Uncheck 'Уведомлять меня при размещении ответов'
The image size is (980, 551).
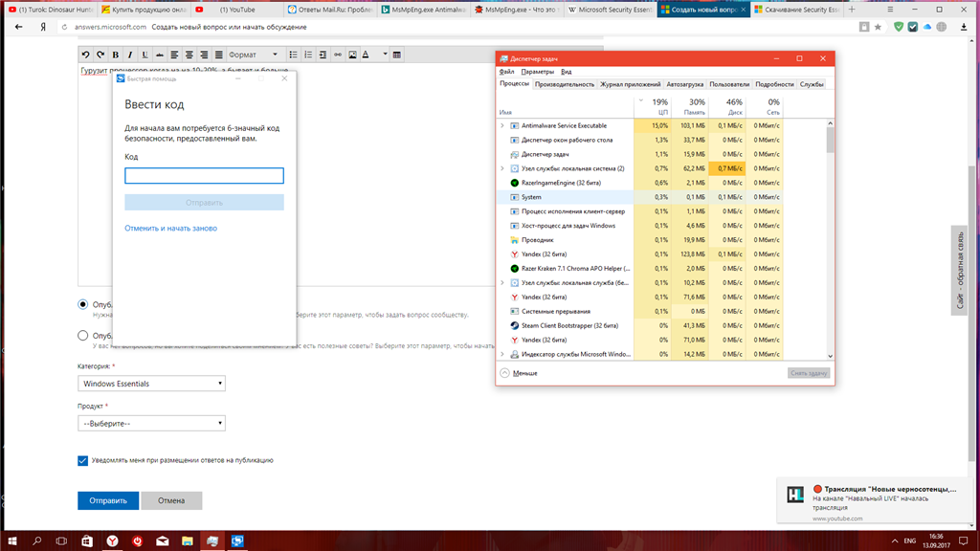(82, 460)
